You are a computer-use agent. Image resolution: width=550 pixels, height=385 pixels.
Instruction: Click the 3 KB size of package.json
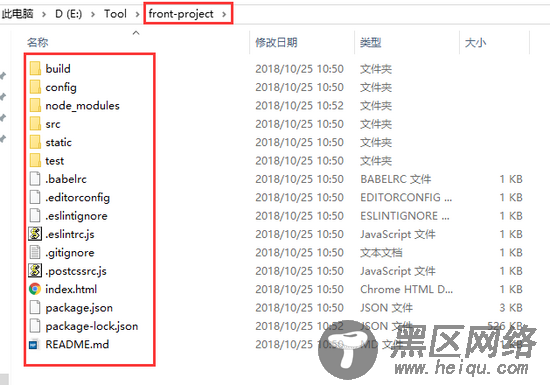pyautogui.click(x=511, y=308)
